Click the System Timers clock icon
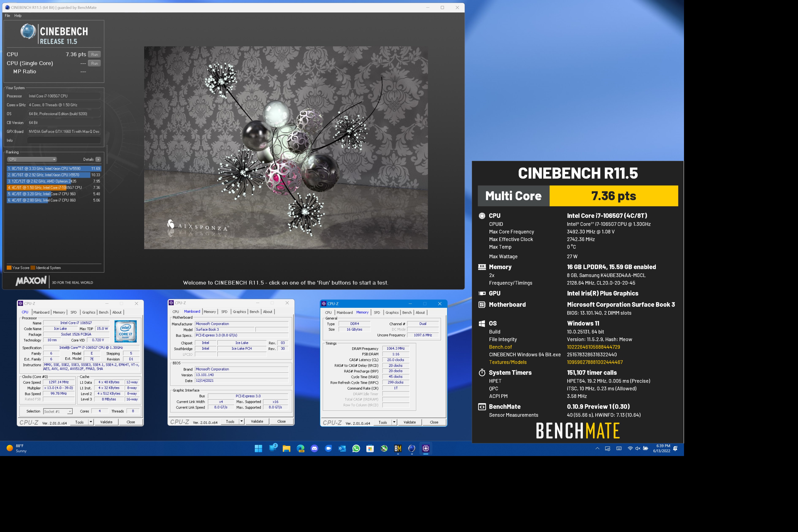Viewport: 798px width, 532px height. pos(482,373)
